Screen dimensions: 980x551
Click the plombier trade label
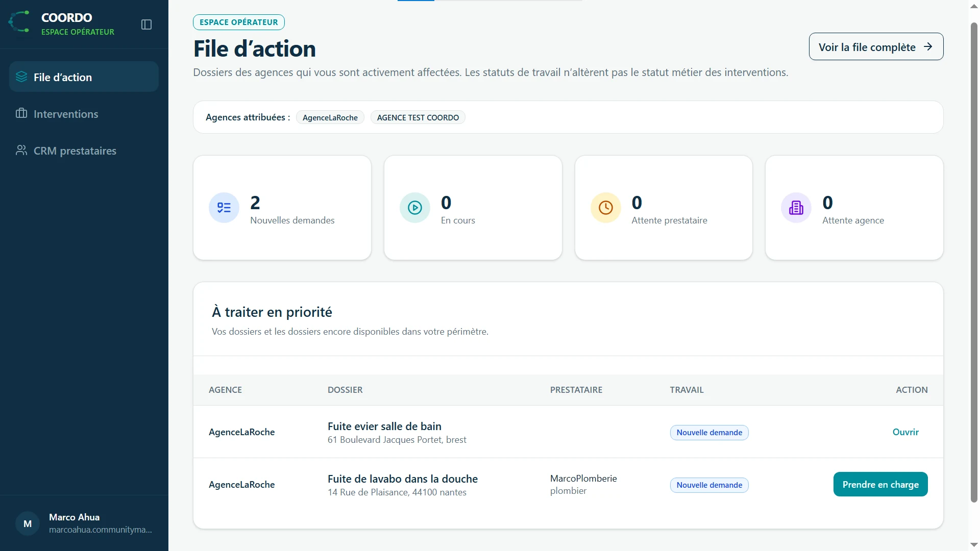[568, 491]
